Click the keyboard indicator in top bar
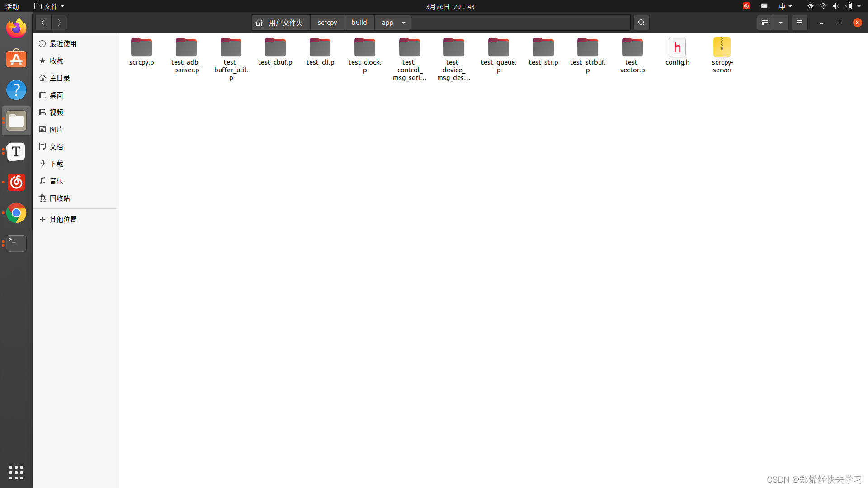 click(x=764, y=6)
